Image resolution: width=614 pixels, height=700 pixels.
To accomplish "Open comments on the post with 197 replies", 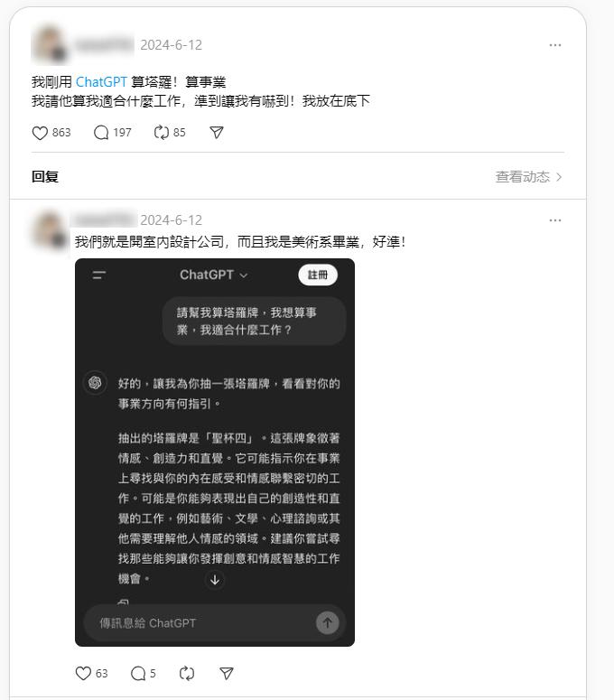I will coord(101,133).
